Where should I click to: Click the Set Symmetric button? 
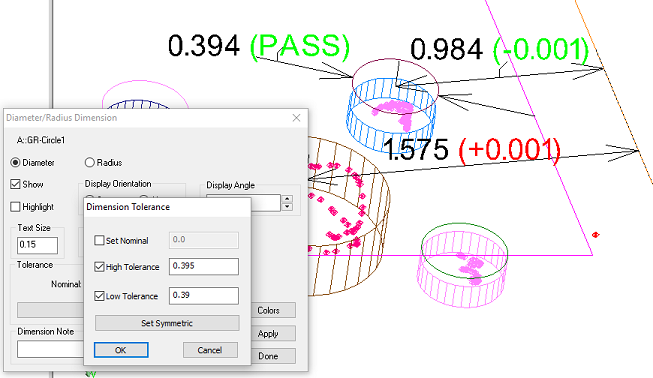pos(167,323)
